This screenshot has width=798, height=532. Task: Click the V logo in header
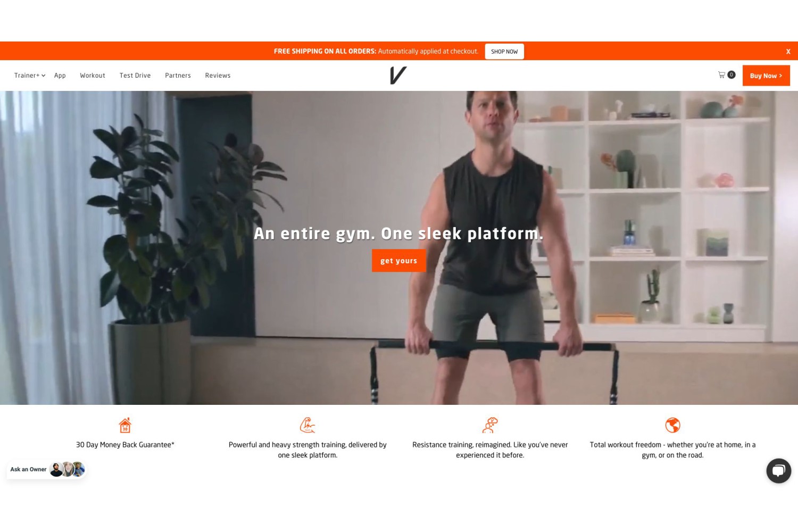point(398,76)
